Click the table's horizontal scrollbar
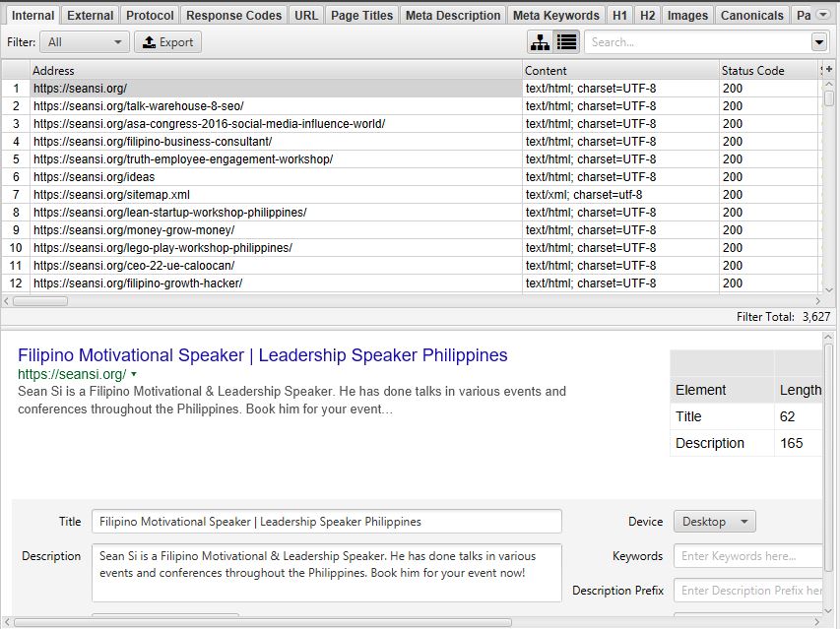The image size is (840, 629). coord(39,301)
